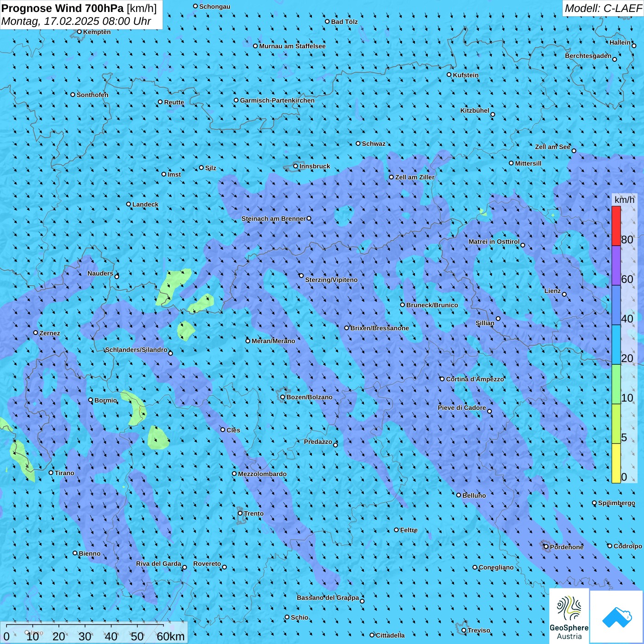Select the purple segment of the wind legend
Image resolution: width=644 pixels, height=644 pixels.
pyautogui.click(x=616, y=265)
